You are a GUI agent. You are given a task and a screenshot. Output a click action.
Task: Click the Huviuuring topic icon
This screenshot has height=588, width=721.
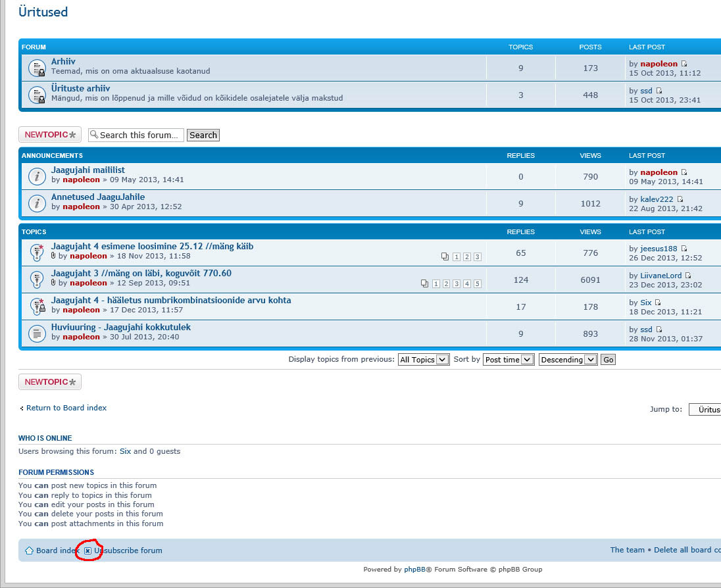pos(37,333)
